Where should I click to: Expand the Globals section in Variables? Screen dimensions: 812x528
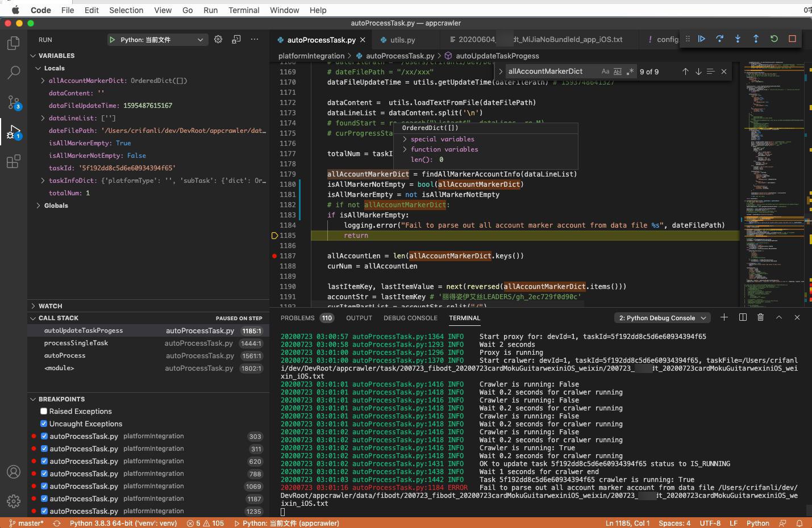[38, 205]
